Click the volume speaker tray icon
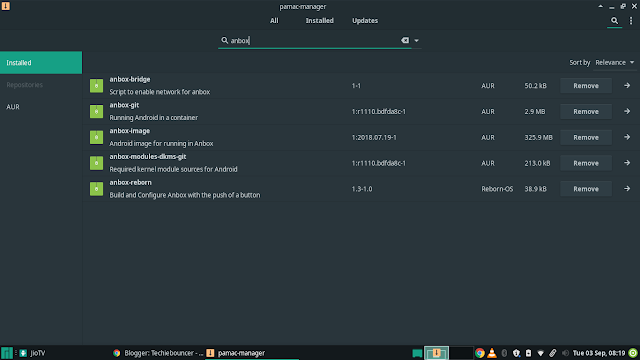The width and height of the screenshot is (640, 360). point(565,353)
